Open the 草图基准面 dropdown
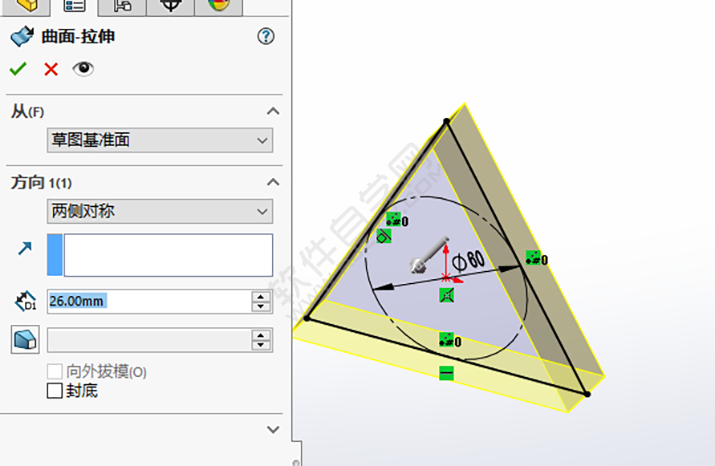This screenshot has width=715, height=466. [160, 140]
